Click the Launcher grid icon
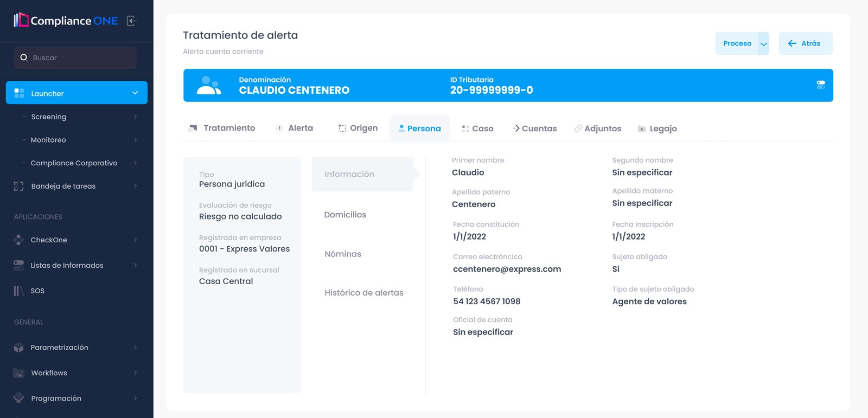 pos(19,93)
